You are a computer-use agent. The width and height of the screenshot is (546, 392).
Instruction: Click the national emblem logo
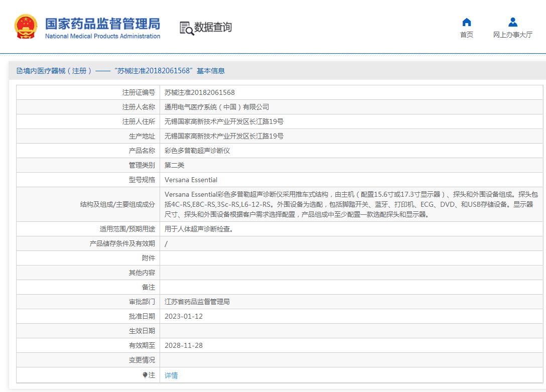click(26, 27)
